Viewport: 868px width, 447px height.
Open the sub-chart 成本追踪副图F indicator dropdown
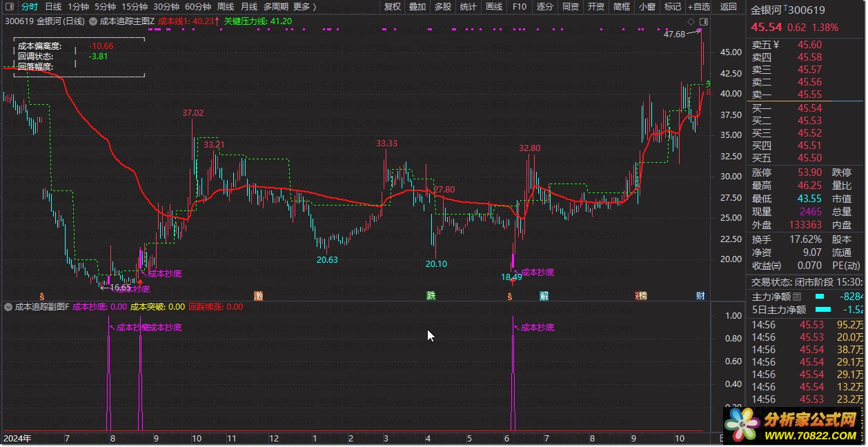pos(8,307)
